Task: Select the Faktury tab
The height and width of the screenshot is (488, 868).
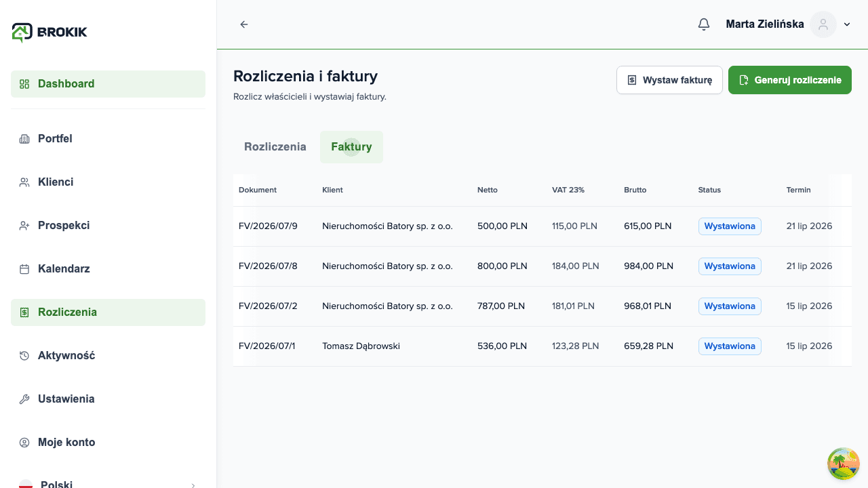Action: tap(351, 147)
